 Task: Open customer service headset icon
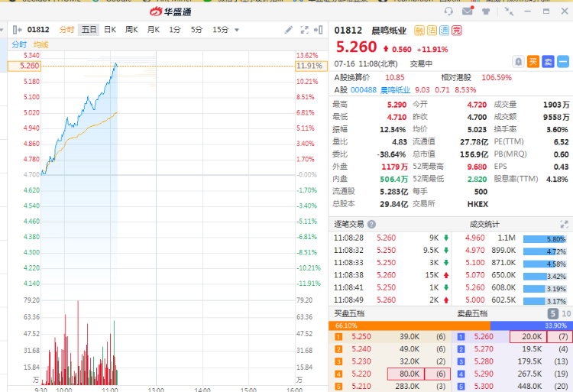pos(448,11)
